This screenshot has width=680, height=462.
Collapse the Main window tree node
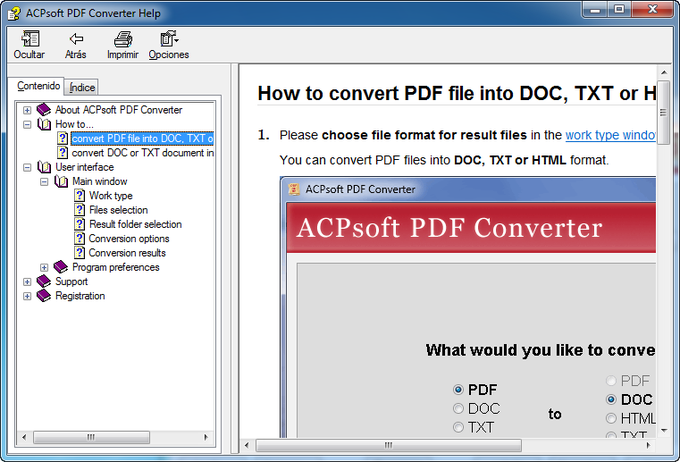point(44,182)
